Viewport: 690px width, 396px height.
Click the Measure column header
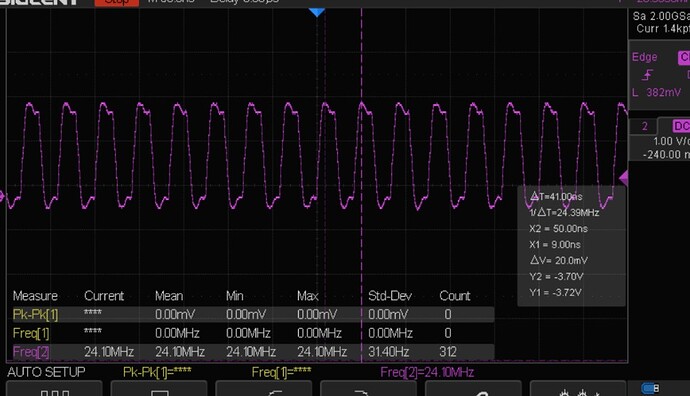pos(35,296)
